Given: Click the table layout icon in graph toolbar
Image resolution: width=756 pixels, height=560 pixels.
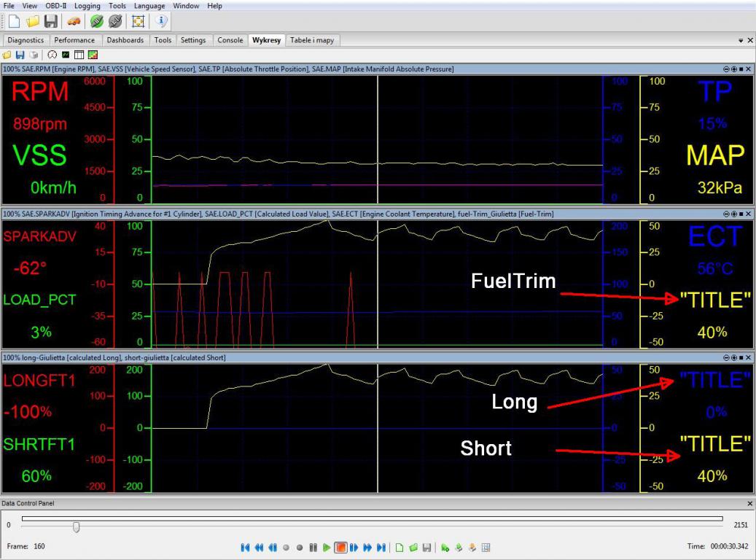Looking at the screenshot, I should point(79,55).
